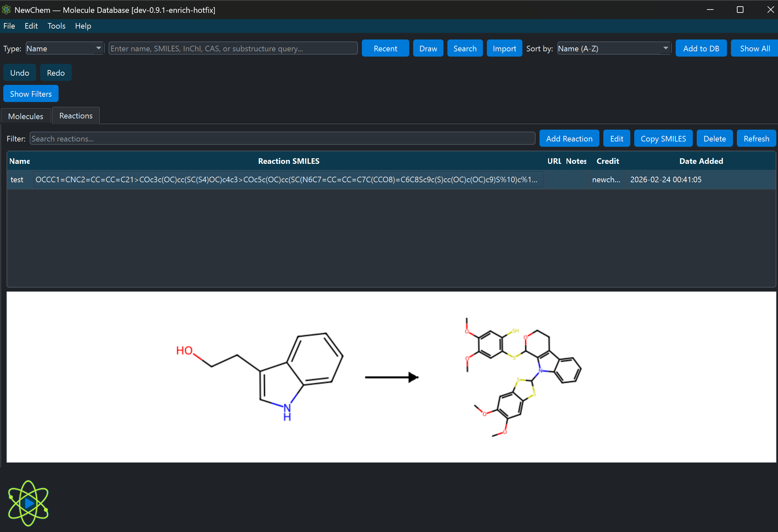
Task: Open the Sort by dropdown
Action: [x=614, y=48]
